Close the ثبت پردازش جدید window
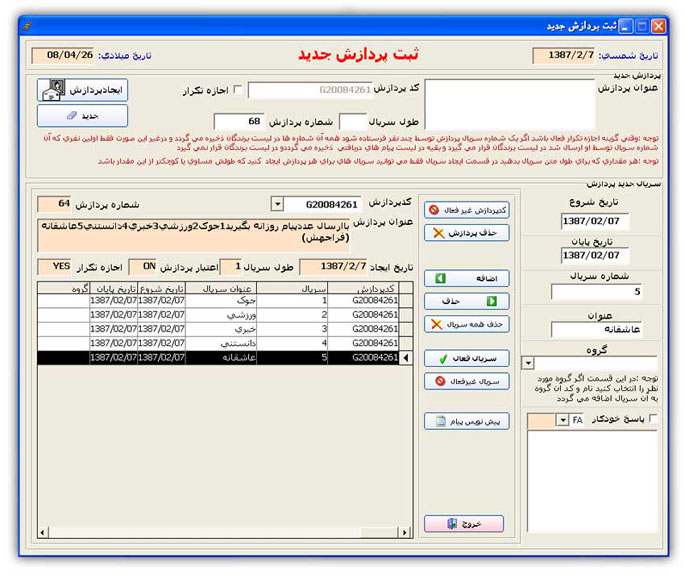 [x=658, y=27]
